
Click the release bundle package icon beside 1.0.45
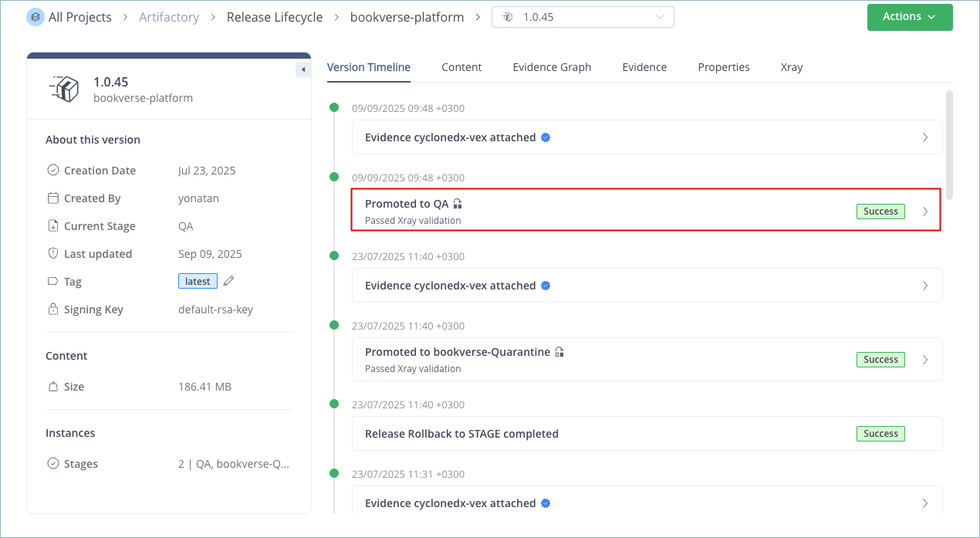65,89
